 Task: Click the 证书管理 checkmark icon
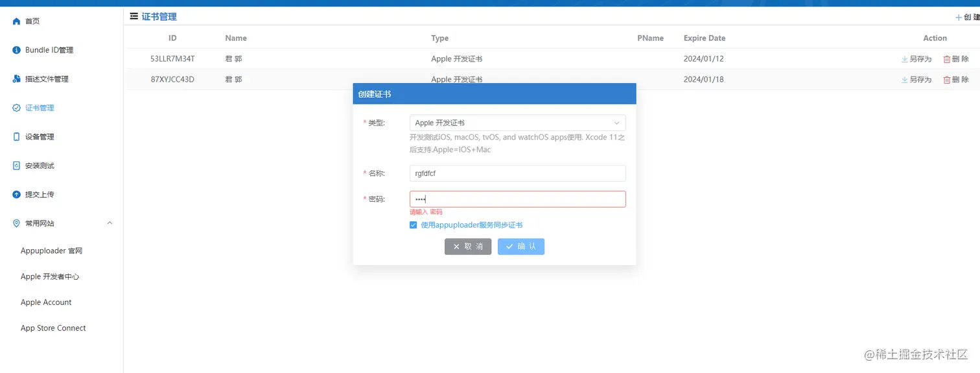[x=17, y=108]
